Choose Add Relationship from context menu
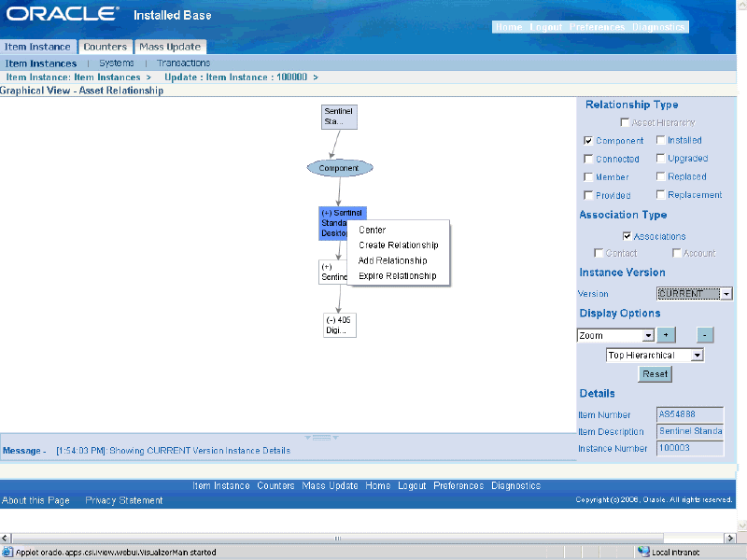This screenshot has width=747, height=560. 392,260
